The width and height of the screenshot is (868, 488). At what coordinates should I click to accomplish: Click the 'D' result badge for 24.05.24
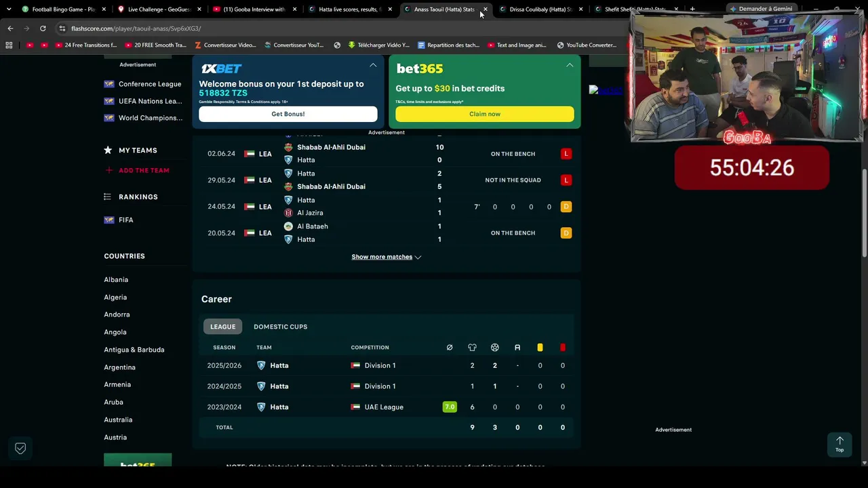point(566,207)
